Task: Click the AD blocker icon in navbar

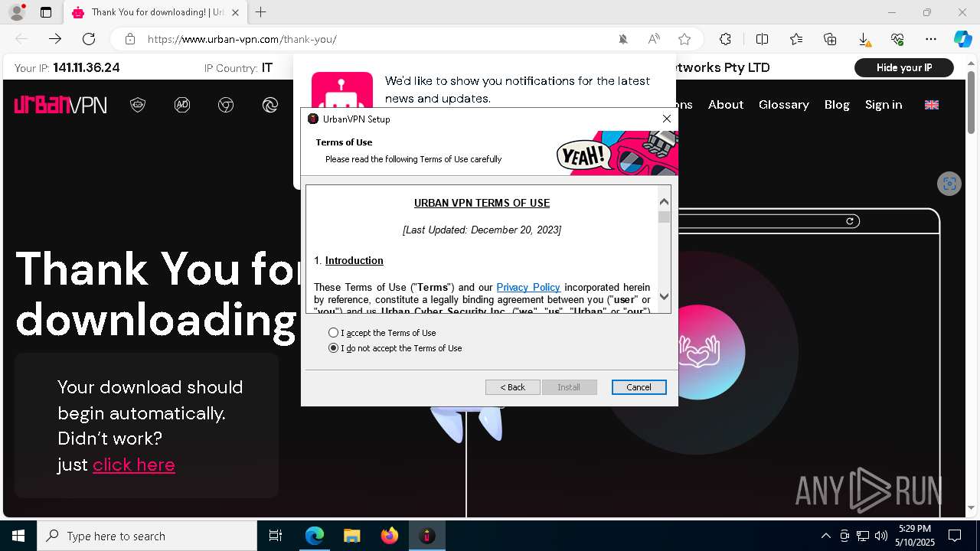Action: pos(182,105)
